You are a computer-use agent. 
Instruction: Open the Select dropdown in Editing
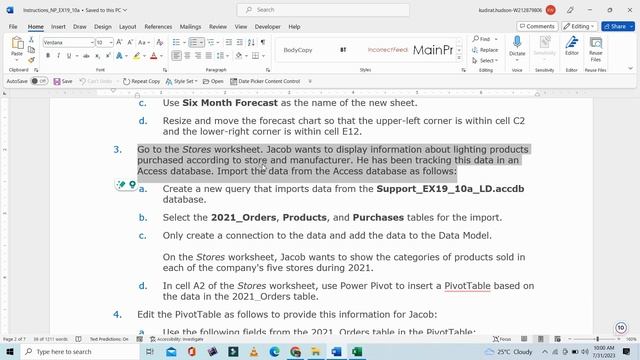point(485,60)
